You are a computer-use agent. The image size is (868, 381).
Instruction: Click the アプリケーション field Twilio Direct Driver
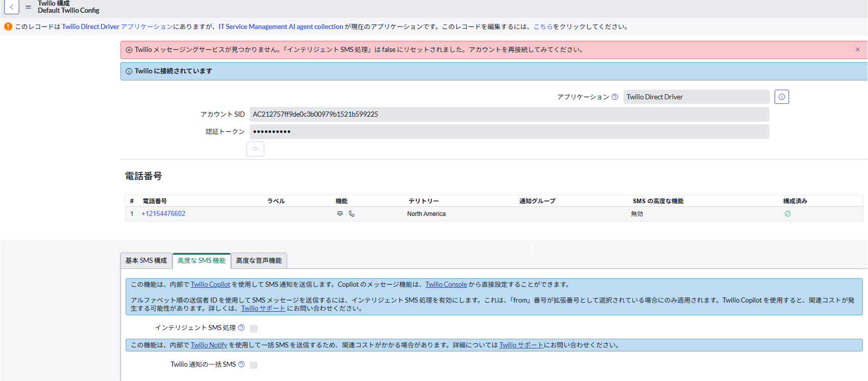(696, 97)
